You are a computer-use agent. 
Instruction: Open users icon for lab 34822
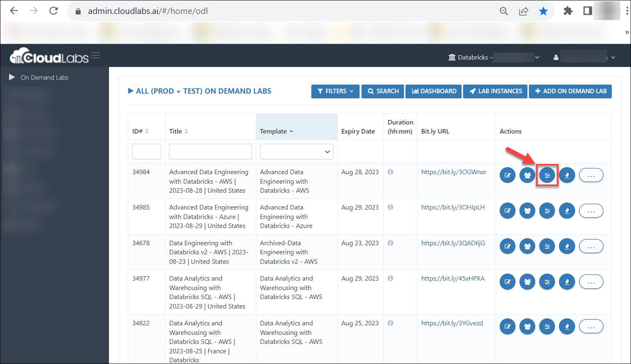pos(527,327)
